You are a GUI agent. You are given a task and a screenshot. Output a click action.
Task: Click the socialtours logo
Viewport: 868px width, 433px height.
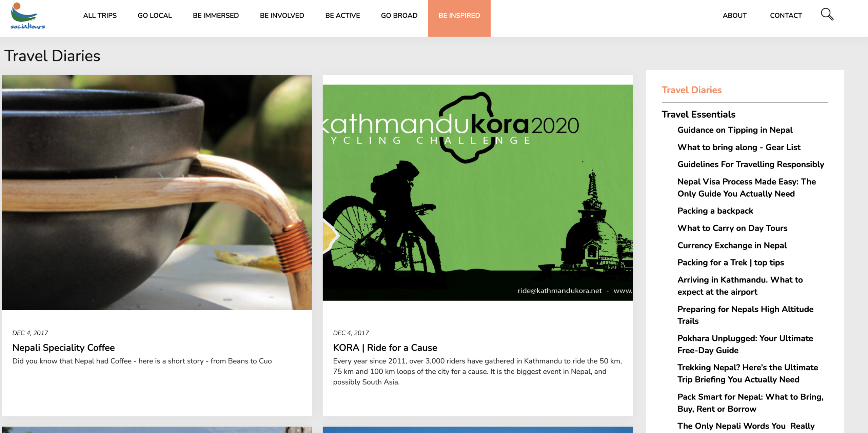click(x=27, y=16)
